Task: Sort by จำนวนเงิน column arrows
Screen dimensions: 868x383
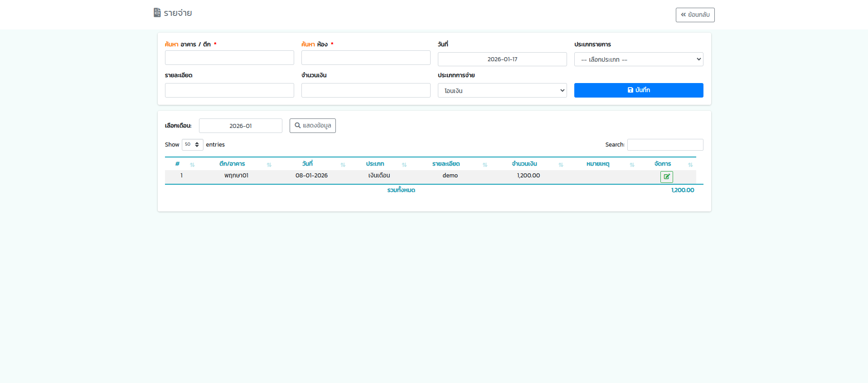Action: click(561, 165)
